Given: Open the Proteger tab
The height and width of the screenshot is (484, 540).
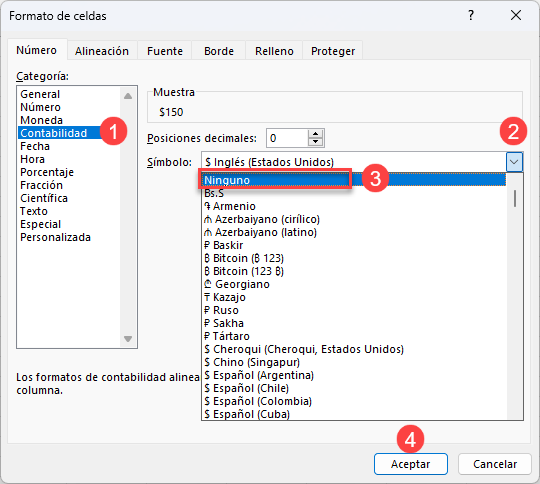Looking at the screenshot, I should pyautogui.click(x=333, y=51).
